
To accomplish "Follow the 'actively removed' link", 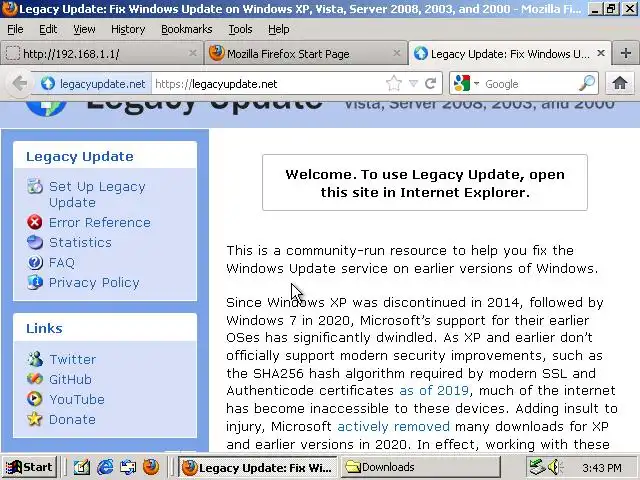I will [x=393, y=427].
